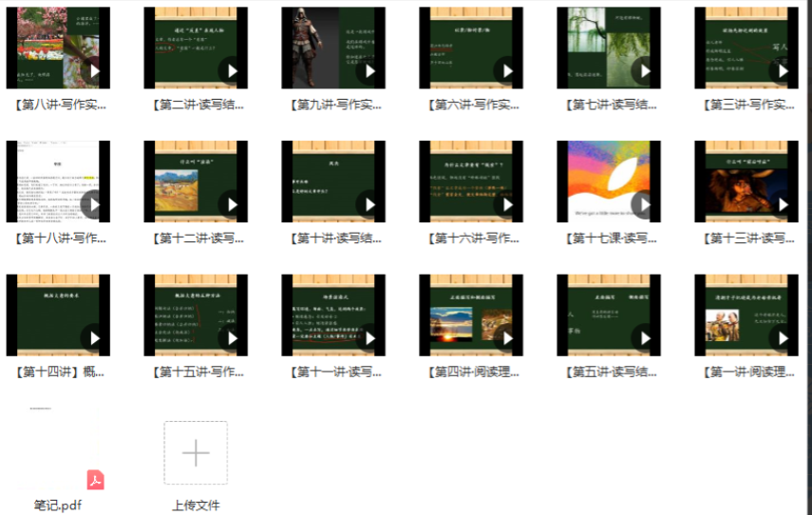Play the 第十四讲 video
Viewport: 812px width, 515px height.
coord(93,338)
